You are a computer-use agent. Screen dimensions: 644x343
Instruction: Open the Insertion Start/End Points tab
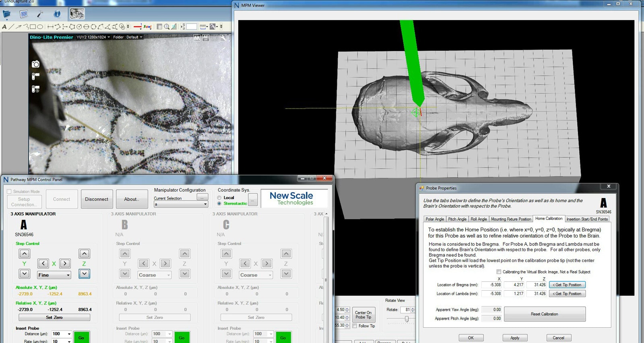point(587,219)
